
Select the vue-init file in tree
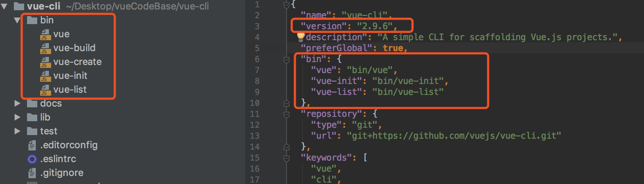tap(70, 76)
